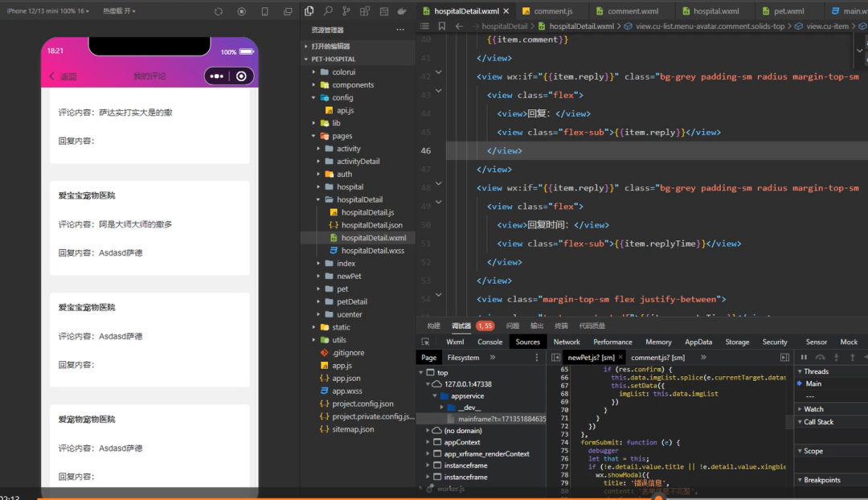Open the 热重载 开 hot reload dropdown
Screen dimensions: 868x500
tap(119, 11)
